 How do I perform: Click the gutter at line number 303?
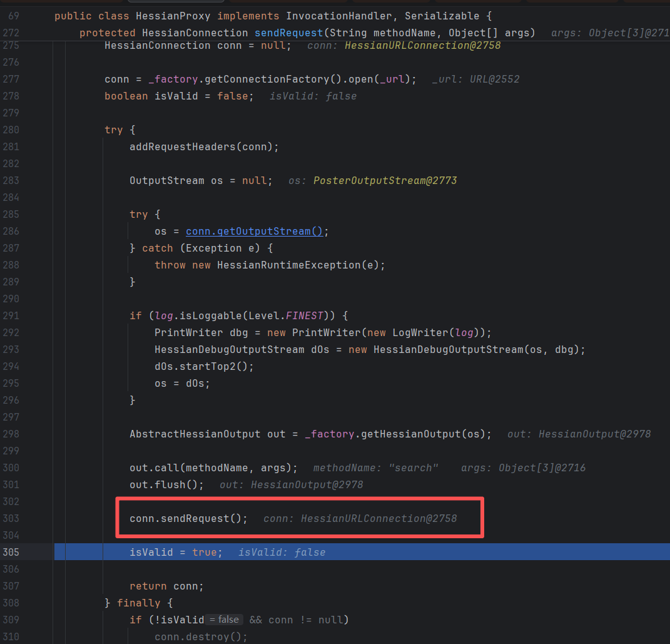(x=11, y=518)
